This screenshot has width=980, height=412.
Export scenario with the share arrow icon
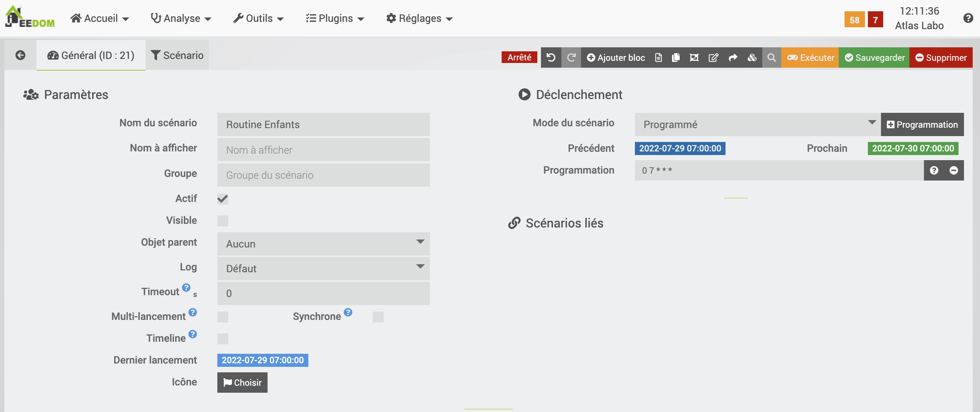(733, 58)
